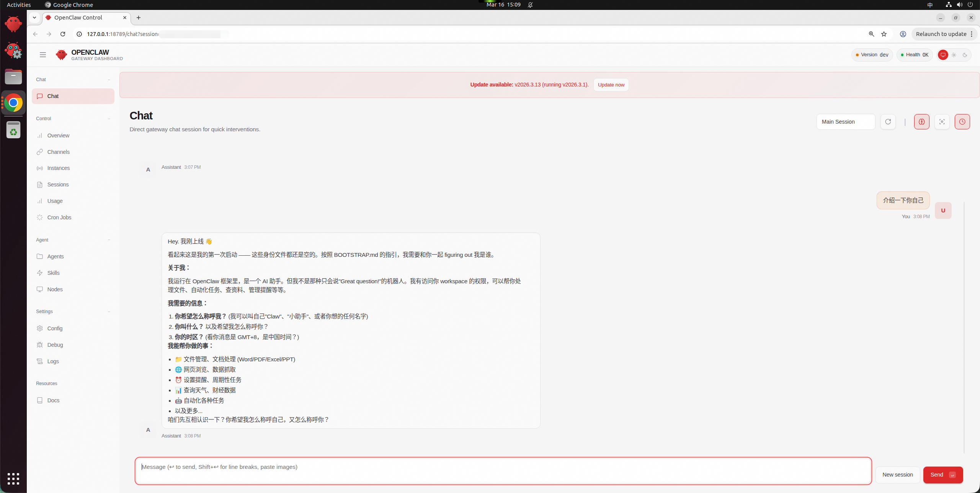The width and height of the screenshot is (980, 493).
Task: Collapse the Control sidebar section
Action: [109, 119]
